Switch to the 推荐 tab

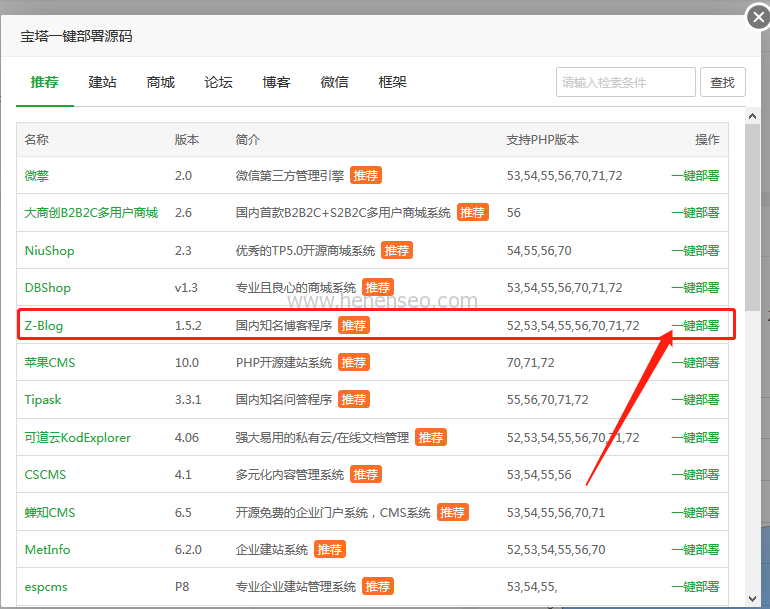pos(45,82)
